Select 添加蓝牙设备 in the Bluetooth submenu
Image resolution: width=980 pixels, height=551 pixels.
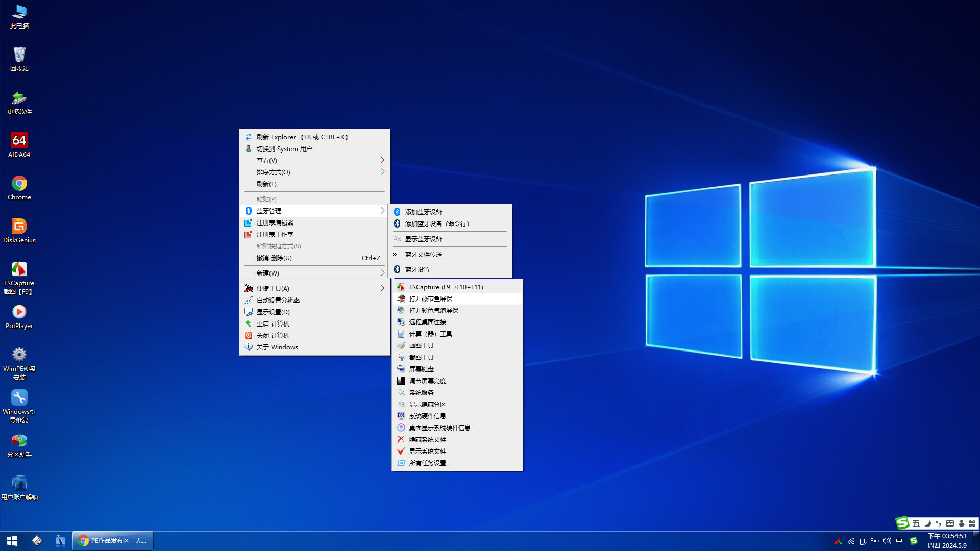tap(450, 212)
